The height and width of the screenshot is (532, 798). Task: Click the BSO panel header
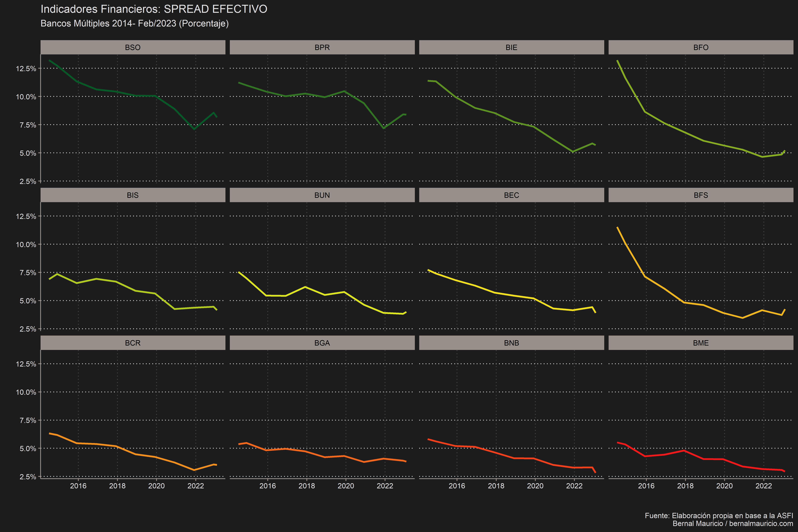133,47
